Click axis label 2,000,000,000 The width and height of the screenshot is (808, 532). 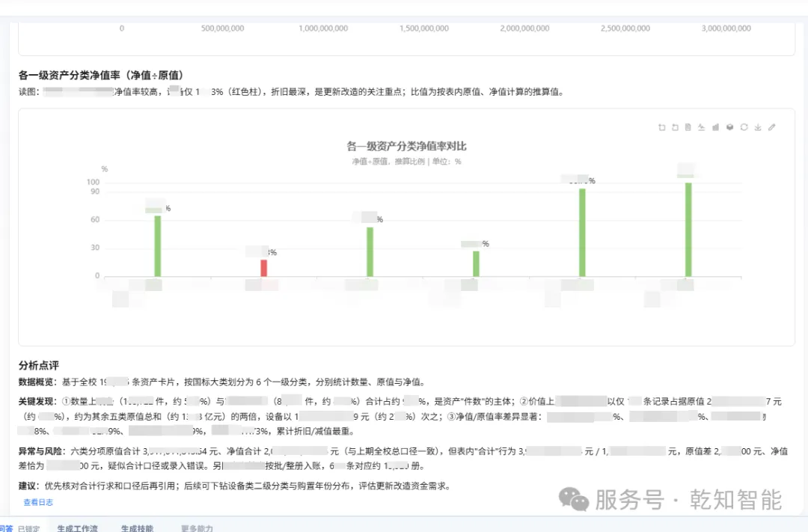pyautogui.click(x=524, y=28)
